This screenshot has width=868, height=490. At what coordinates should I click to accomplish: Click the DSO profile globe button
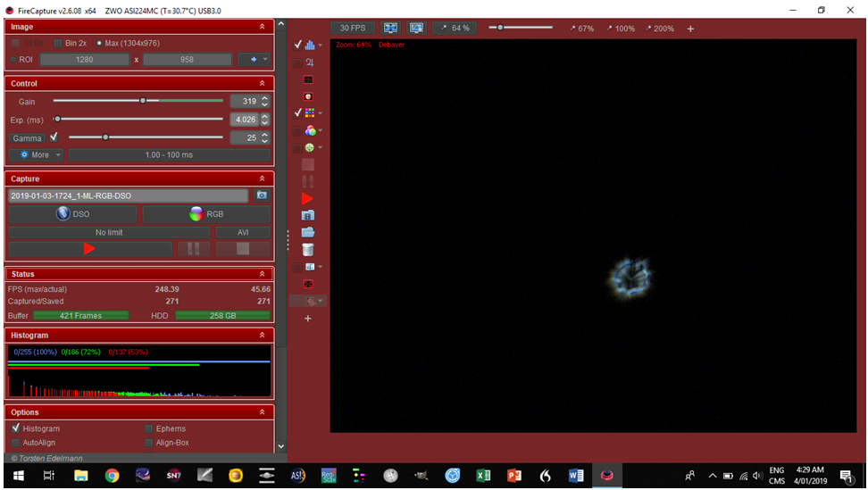pyautogui.click(x=72, y=214)
